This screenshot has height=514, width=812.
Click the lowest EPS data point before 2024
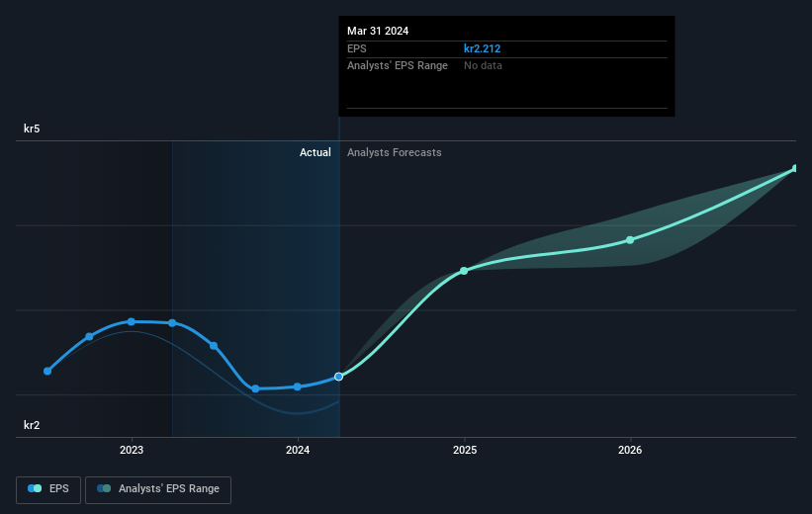(255, 388)
